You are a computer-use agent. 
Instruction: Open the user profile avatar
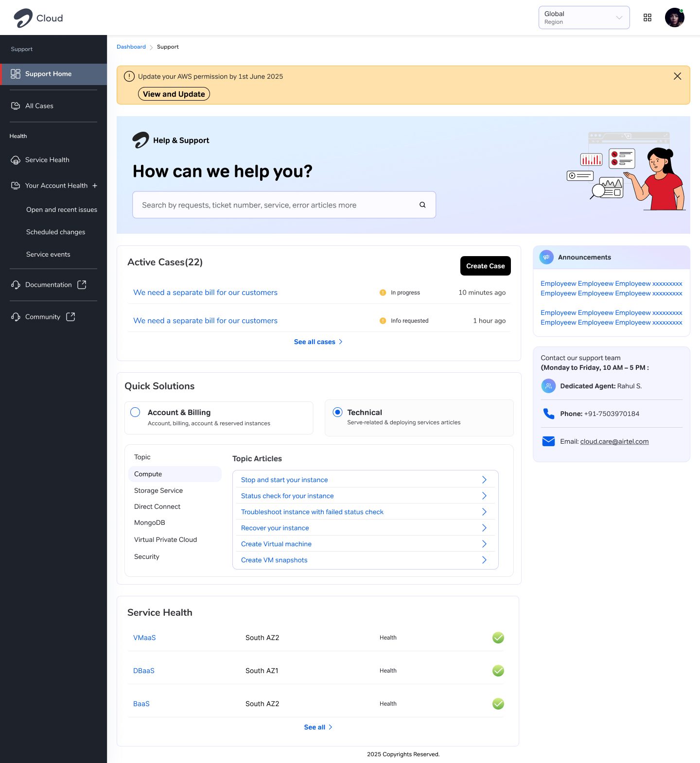coord(674,17)
